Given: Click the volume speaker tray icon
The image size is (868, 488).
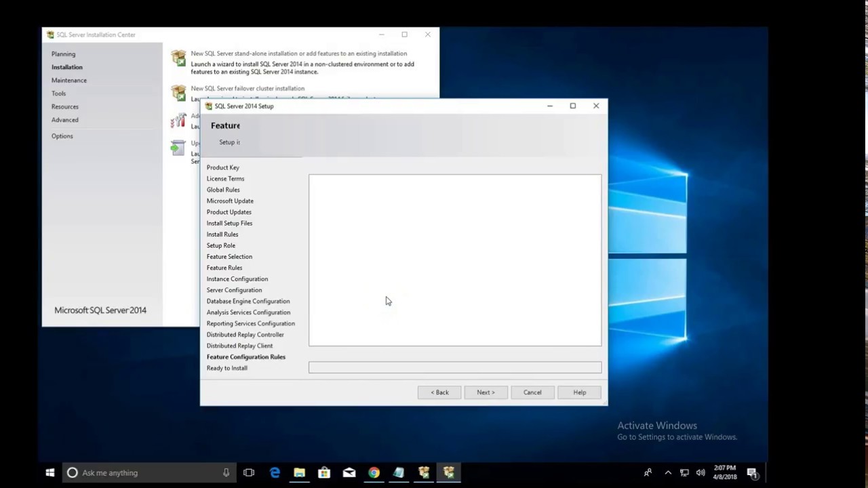Looking at the screenshot, I should coord(701,472).
